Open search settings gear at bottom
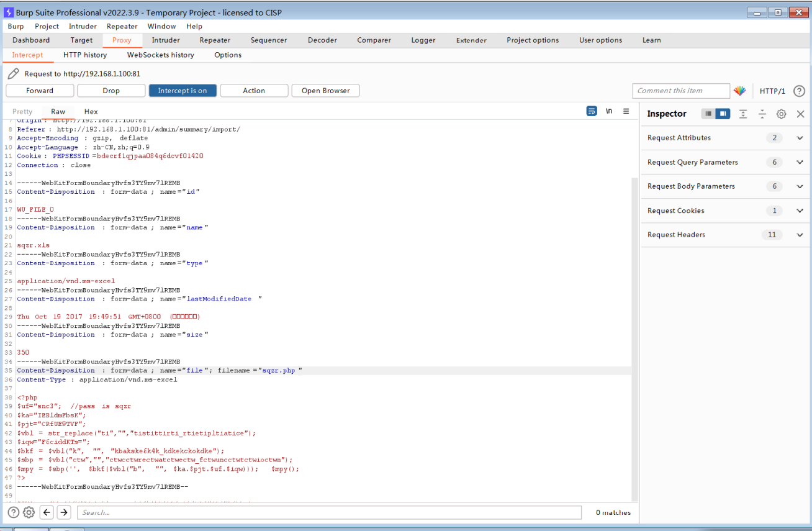The image size is (812, 531). pyautogui.click(x=29, y=512)
